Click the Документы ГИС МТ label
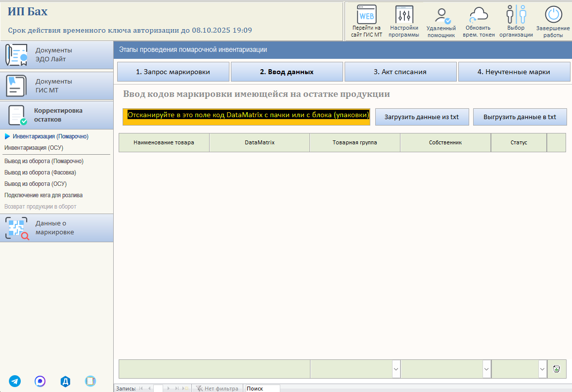Image resolution: width=572 pixels, height=392 pixels. click(53, 86)
